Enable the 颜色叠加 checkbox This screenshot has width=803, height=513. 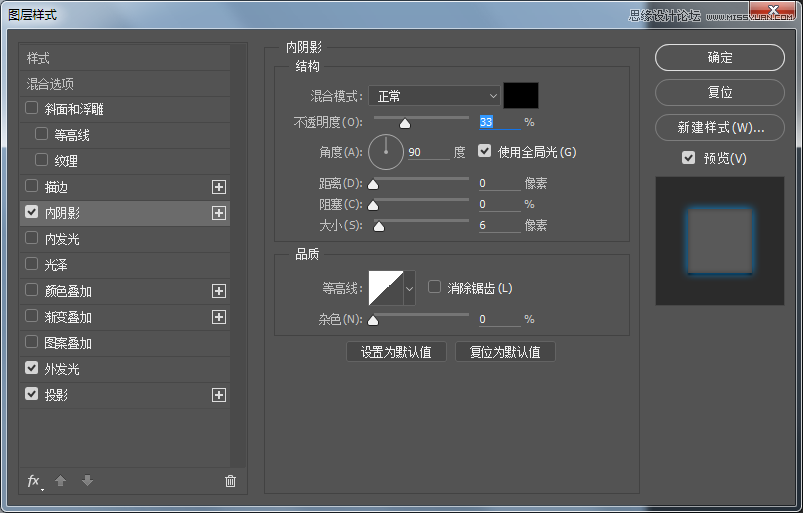tap(31, 290)
